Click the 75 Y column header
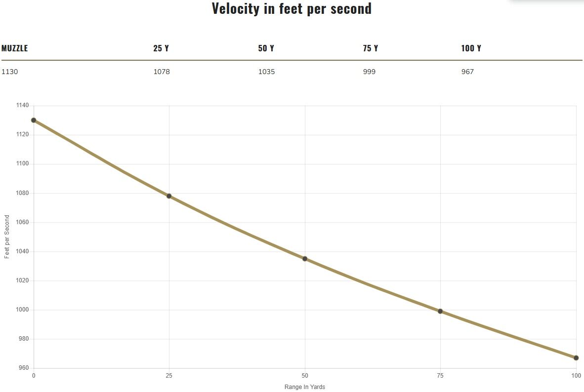This screenshot has height=392, width=584. tap(371, 48)
